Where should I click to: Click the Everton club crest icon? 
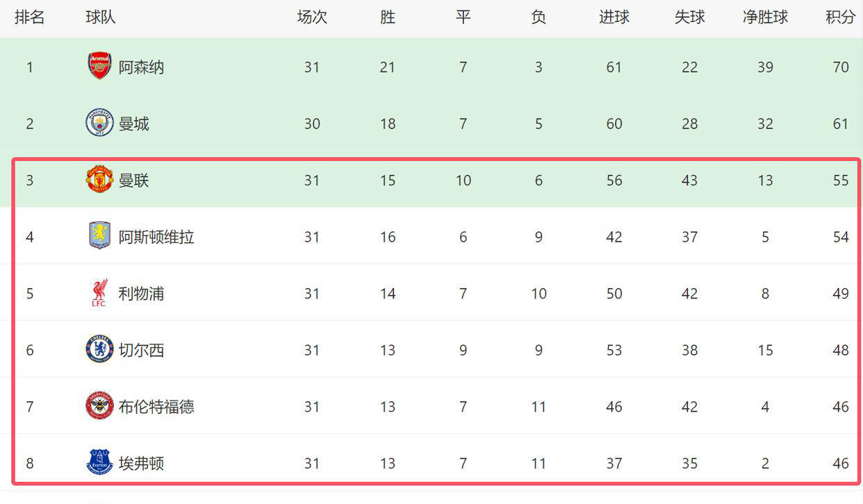click(x=99, y=462)
